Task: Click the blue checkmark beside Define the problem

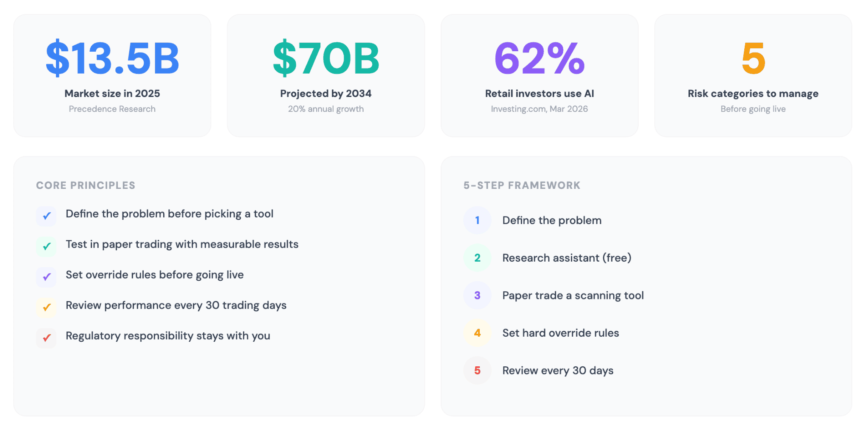Action: (47, 216)
